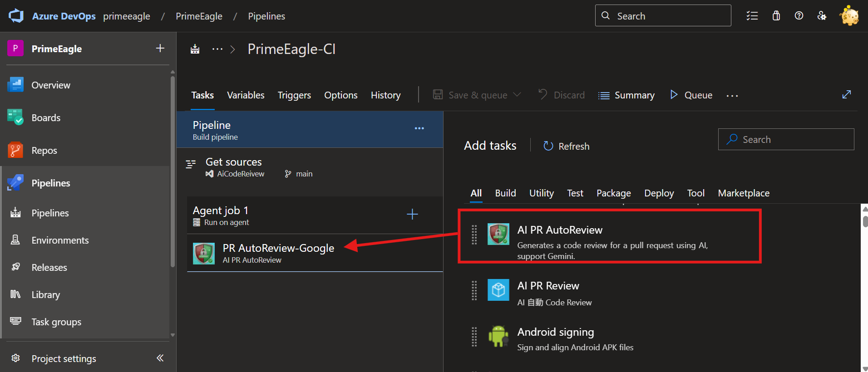Click the pipeline icon in the breadcrumb
The height and width of the screenshot is (372, 868).
[x=195, y=49]
